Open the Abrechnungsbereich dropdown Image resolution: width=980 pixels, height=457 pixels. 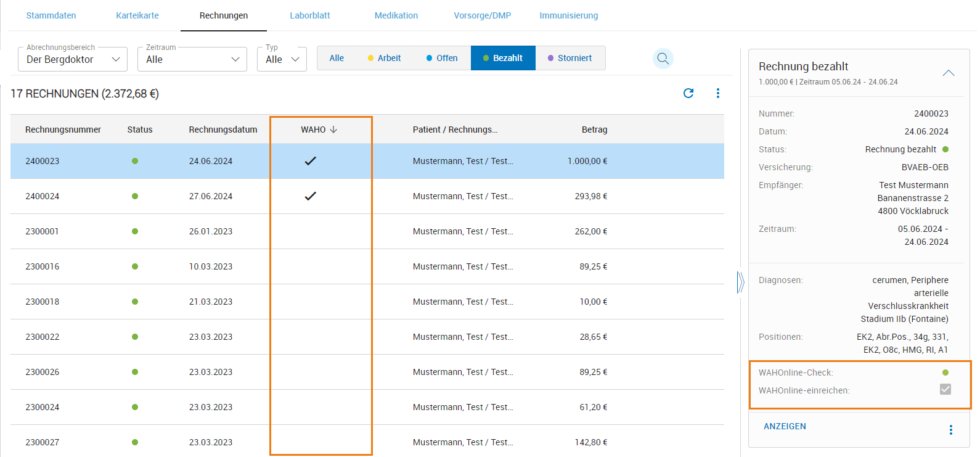(x=73, y=59)
